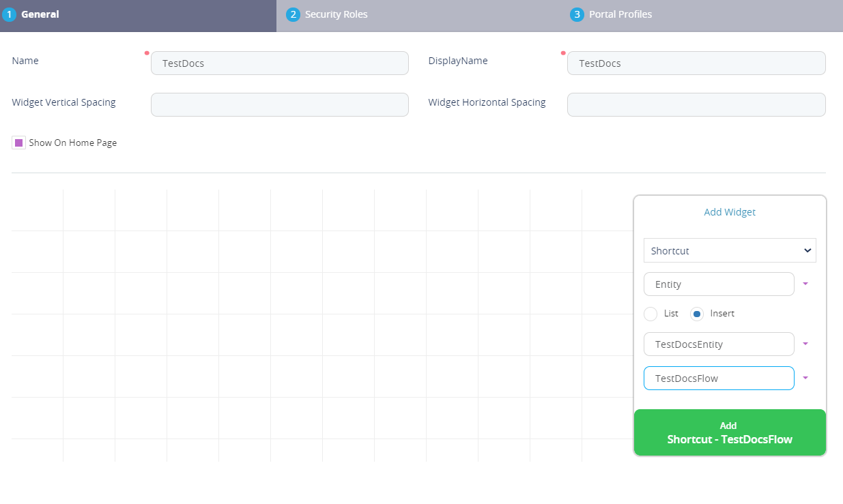The width and height of the screenshot is (843, 504).
Task: Click the Add Widget heading
Action: point(730,211)
